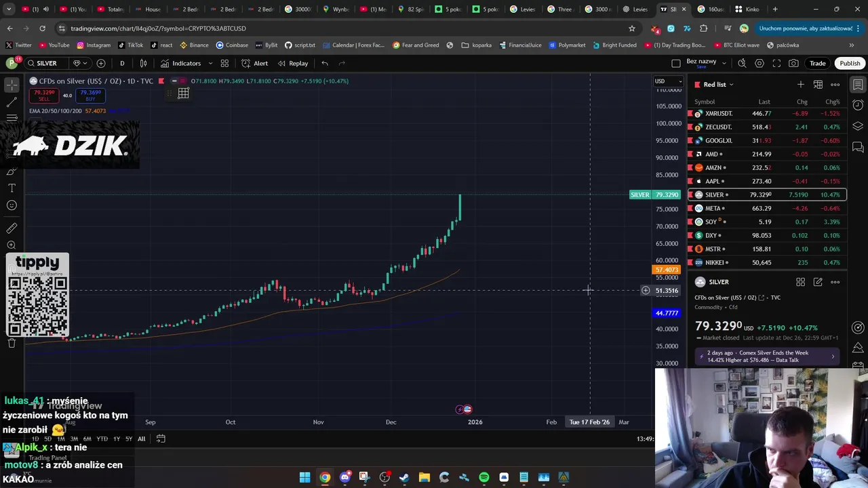Viewport: 868px width, 488px height.
Task: Set chart range to 6M
Action: pos(87,439)
